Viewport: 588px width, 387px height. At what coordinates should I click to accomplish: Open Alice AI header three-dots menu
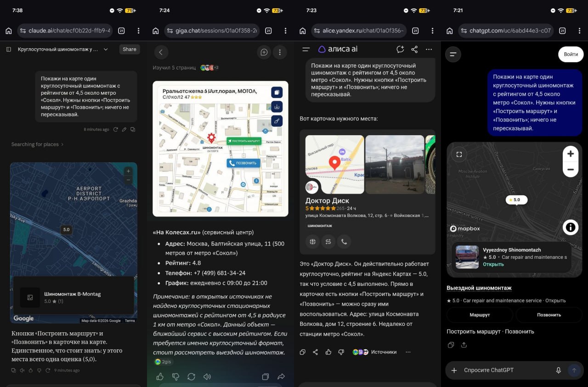(x=429, y=49)
